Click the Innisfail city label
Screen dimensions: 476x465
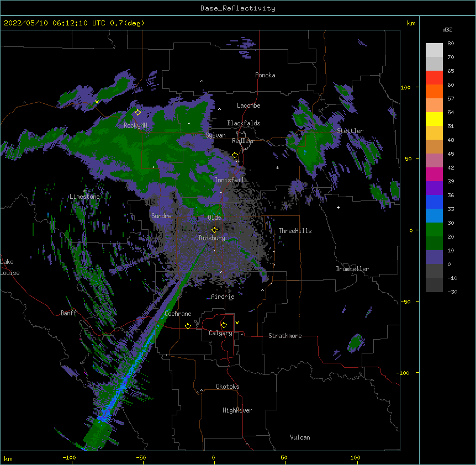(229, 180)
